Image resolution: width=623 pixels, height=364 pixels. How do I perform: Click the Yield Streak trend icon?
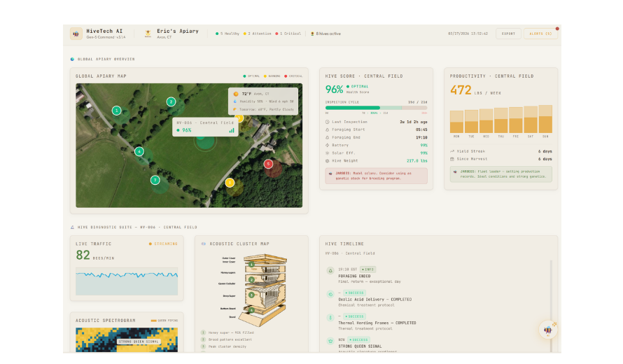(x=452, y=151)
